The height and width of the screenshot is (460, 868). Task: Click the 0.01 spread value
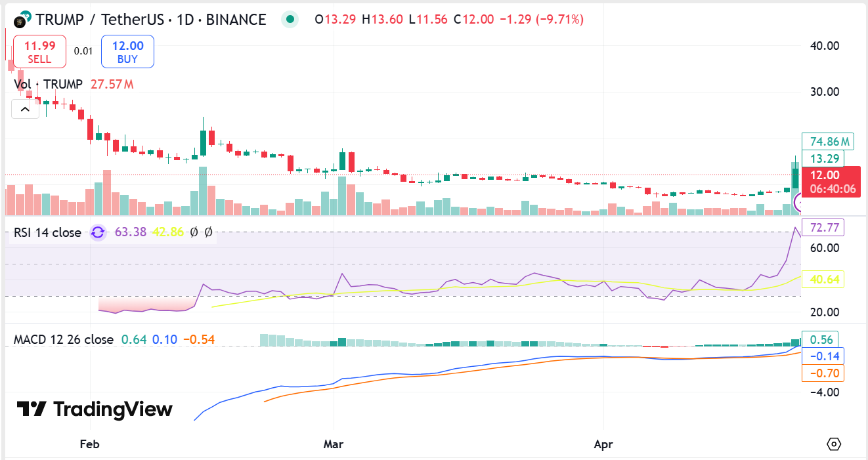point(83,51)
